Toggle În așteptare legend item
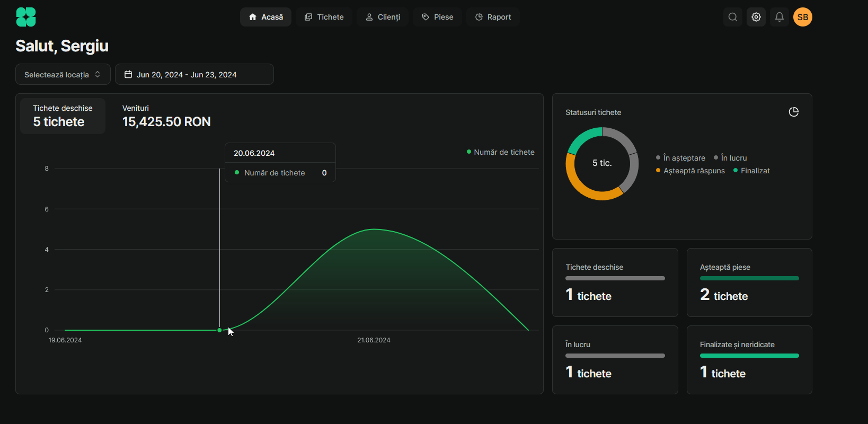 click(681, 158)
